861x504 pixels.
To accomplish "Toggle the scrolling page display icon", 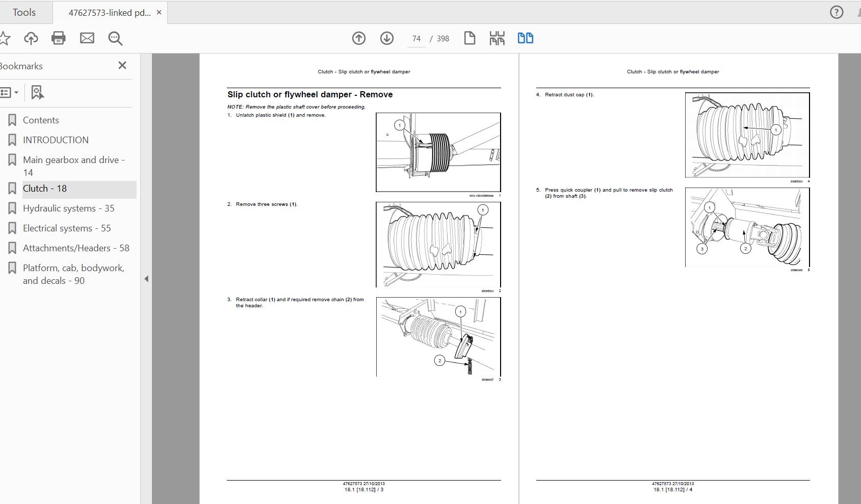I will (x=497, y=38).
